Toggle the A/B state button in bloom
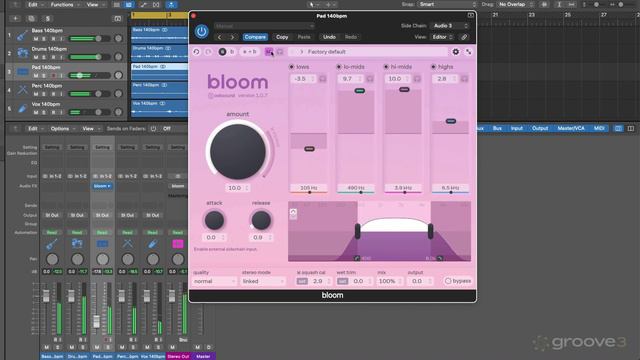Screen dimensions: 640x360 coord(227,52)
